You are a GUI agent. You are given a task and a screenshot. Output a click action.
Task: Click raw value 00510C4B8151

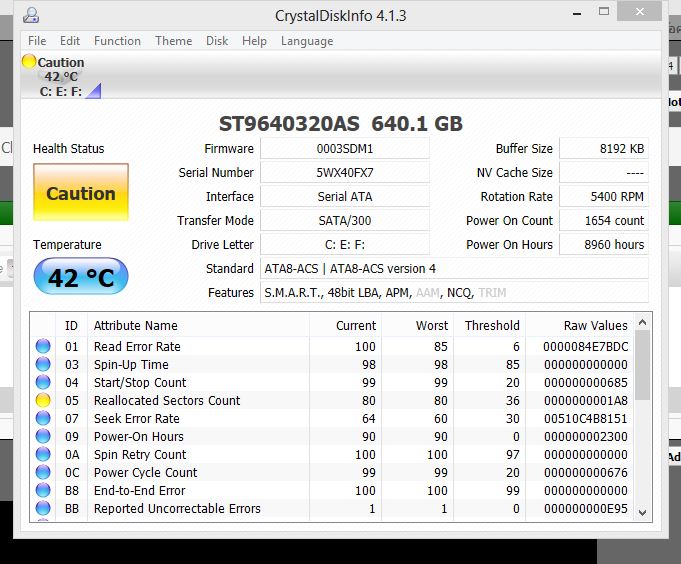[585, 418]
